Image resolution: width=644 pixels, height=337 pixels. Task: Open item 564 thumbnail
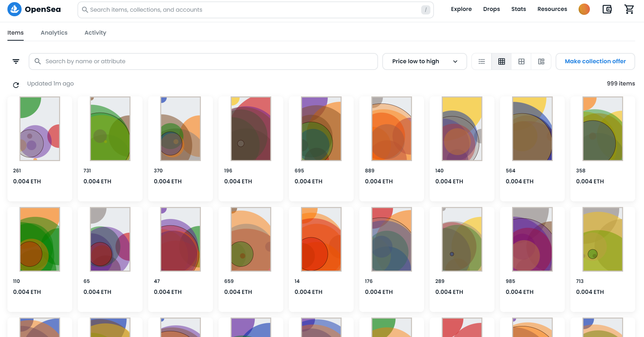[x=532, y=129]
